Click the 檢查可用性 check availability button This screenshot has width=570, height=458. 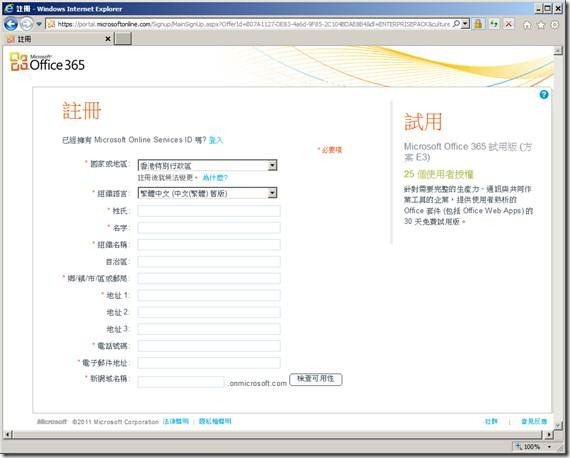point(316,379)
